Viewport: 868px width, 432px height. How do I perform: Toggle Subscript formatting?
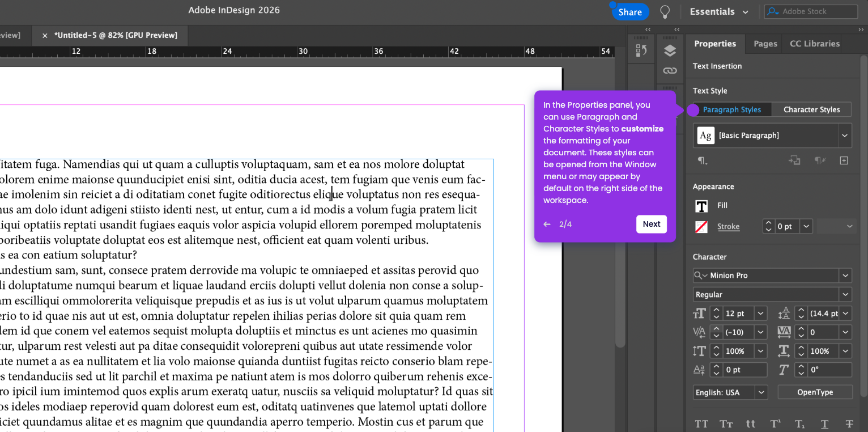coord(800,424)
